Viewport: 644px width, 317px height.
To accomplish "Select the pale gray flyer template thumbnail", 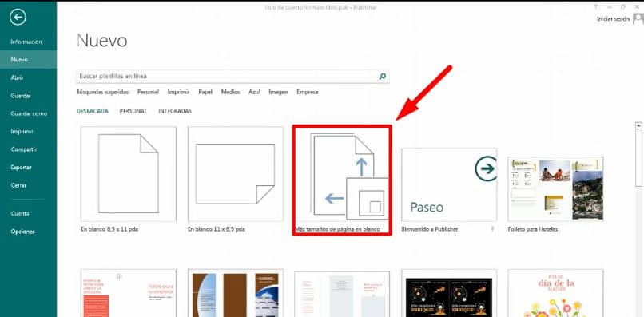I will 342,293.
